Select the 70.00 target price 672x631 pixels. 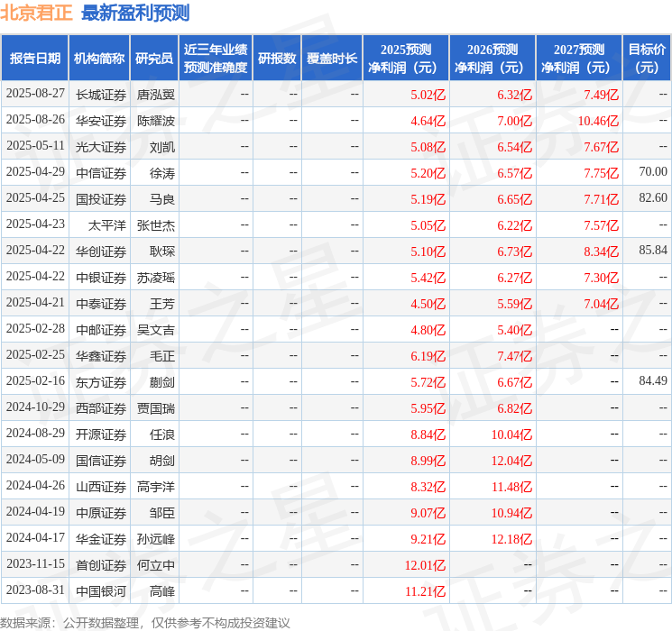(653, 172)
